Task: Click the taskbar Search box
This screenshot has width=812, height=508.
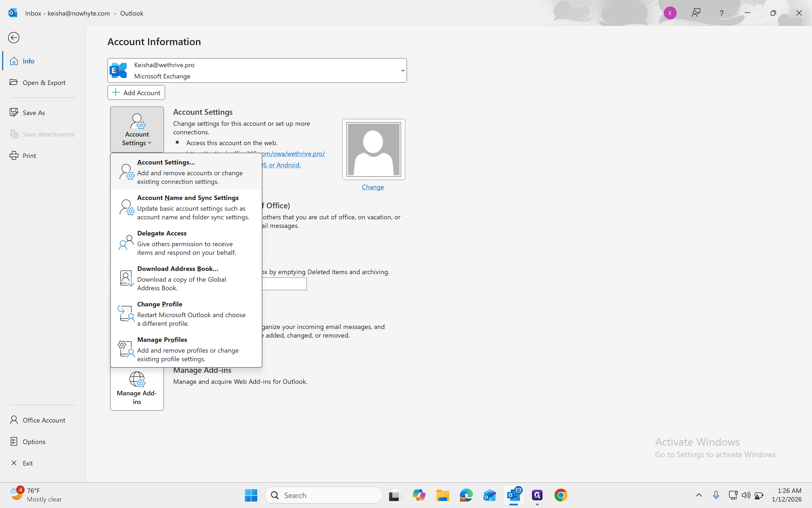Action: point(324,495)
